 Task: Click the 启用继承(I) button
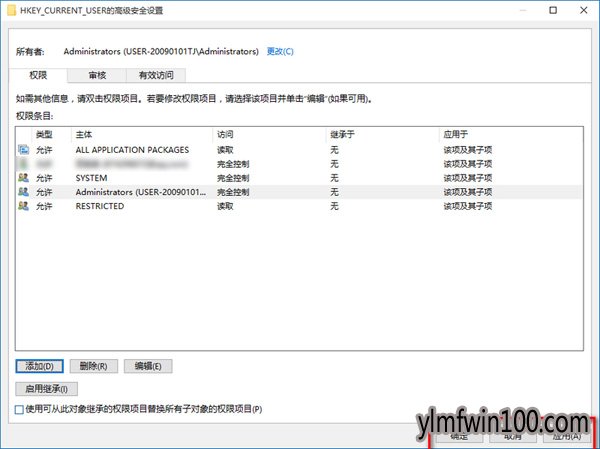[47, 389]
